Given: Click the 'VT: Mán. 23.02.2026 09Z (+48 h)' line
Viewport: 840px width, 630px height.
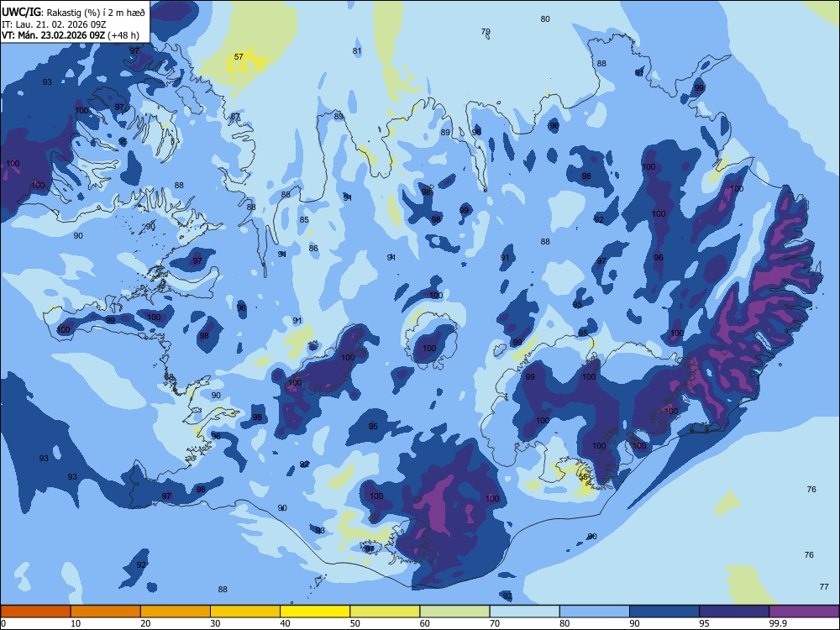Looking at the screenshot, I should 71,35.
